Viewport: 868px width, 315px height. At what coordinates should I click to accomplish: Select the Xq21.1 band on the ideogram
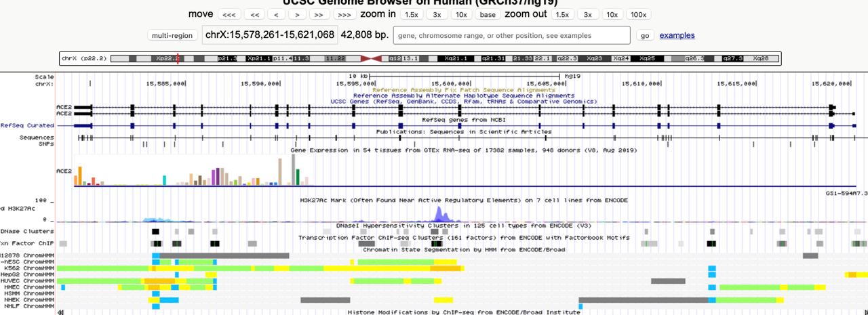456,59
